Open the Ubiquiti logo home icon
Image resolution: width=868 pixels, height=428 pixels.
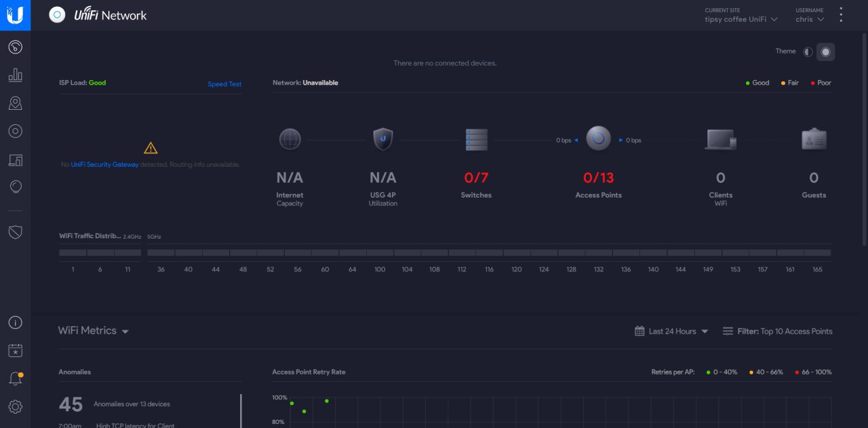click(x=15, y=15)
